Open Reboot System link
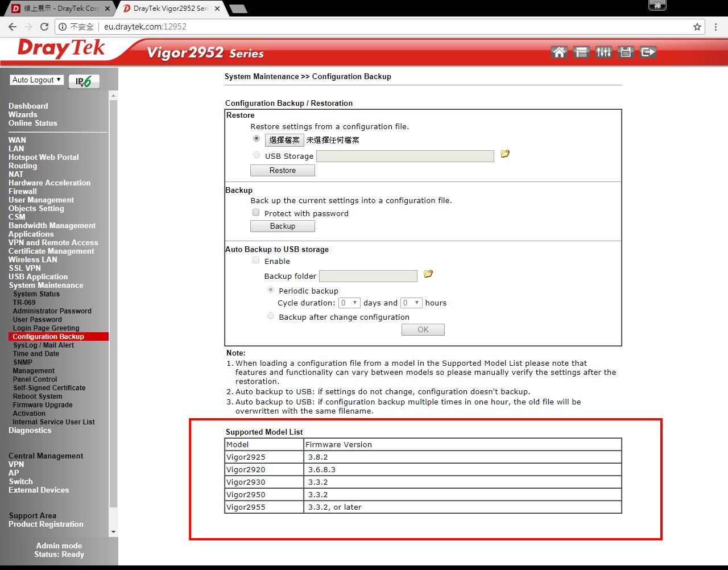 tap(38, 396)
